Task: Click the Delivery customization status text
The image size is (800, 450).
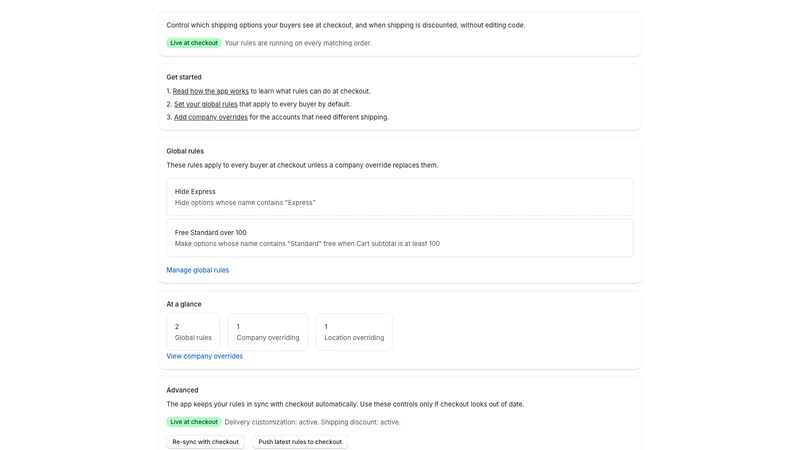Action: (312, 422)
